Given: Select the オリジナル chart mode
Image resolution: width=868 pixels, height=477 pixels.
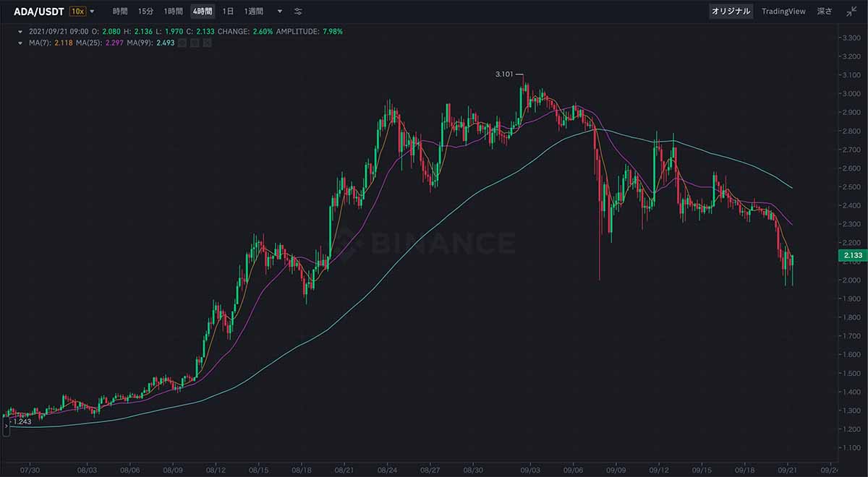Looking at the screenshot, I should (x=731, y=12).
